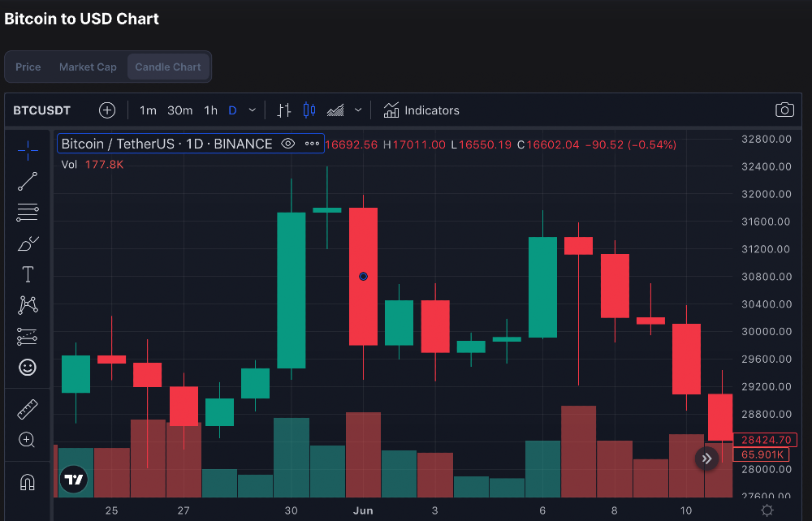The width and height of the screenshot is (812, 521).
Task: Select the 1m interval
Action: 148,110
